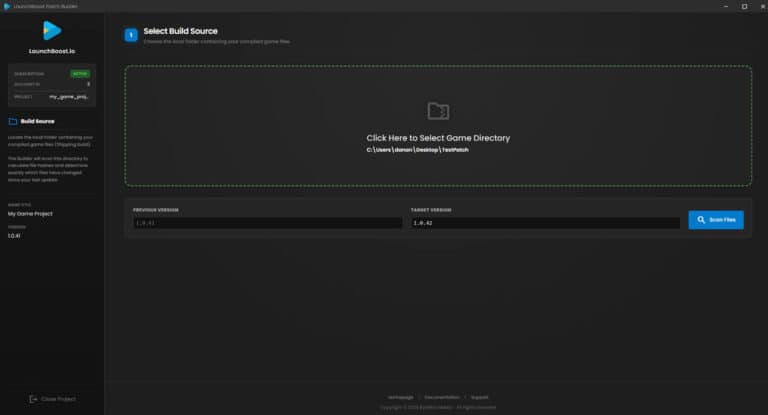Click the folder icon in the drop zone

point(438,111)
